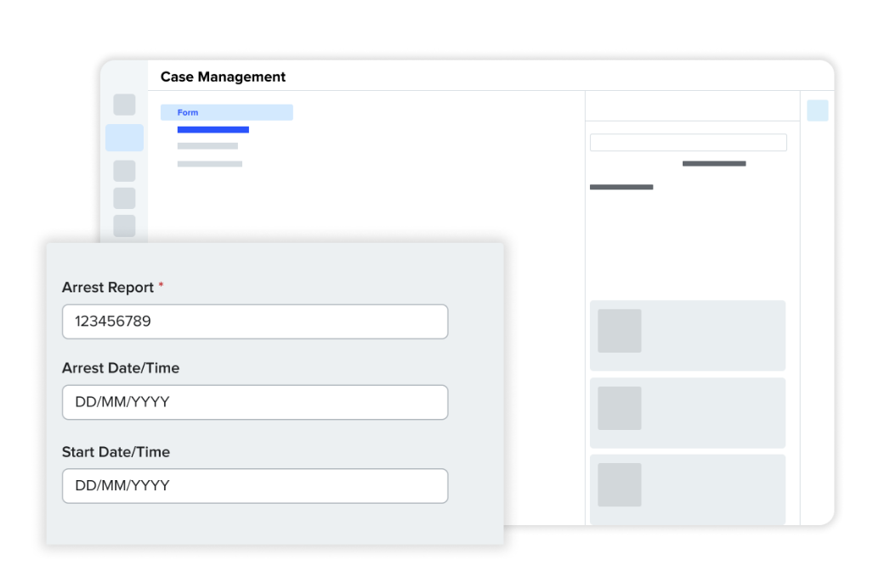The width and height of the screenshot is (879, 588).
Task: Click the thumbnail in the second list card
Action: point(619,409)
